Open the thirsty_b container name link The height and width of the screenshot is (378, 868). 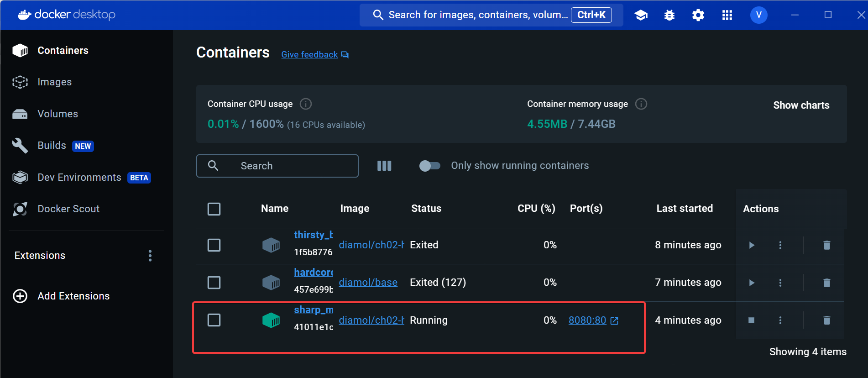(x=314, y=235)
